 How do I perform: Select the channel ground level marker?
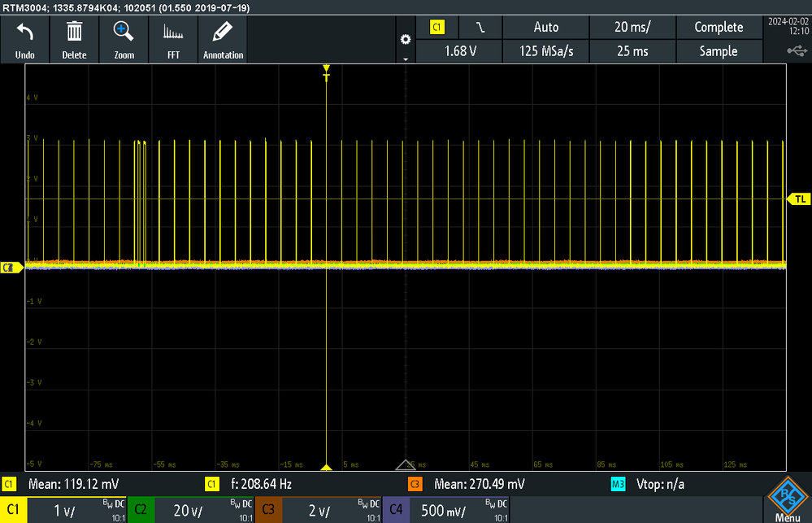pyautogui.click(x=11, y=268)
